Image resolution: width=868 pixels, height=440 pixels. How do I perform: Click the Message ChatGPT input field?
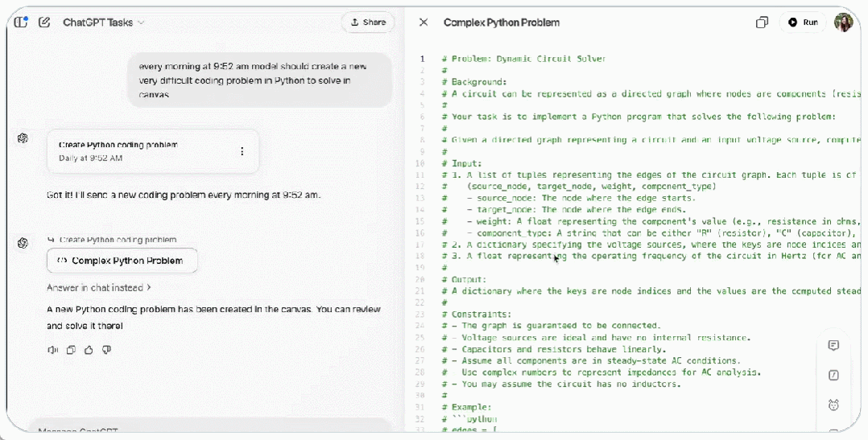pos(201,431)
